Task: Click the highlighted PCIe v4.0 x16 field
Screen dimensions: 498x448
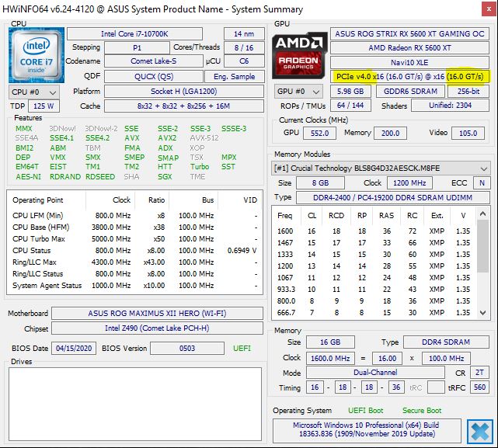Action: (x=409, y=77)
